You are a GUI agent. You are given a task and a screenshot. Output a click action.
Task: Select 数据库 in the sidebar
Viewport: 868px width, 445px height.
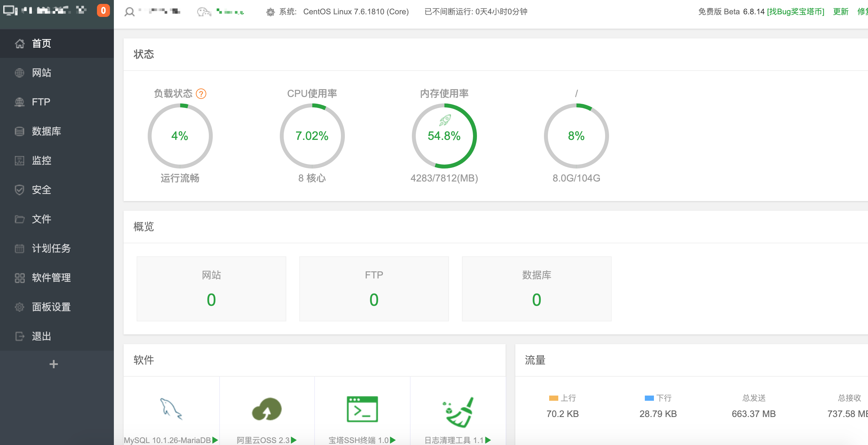pos(57,131)
